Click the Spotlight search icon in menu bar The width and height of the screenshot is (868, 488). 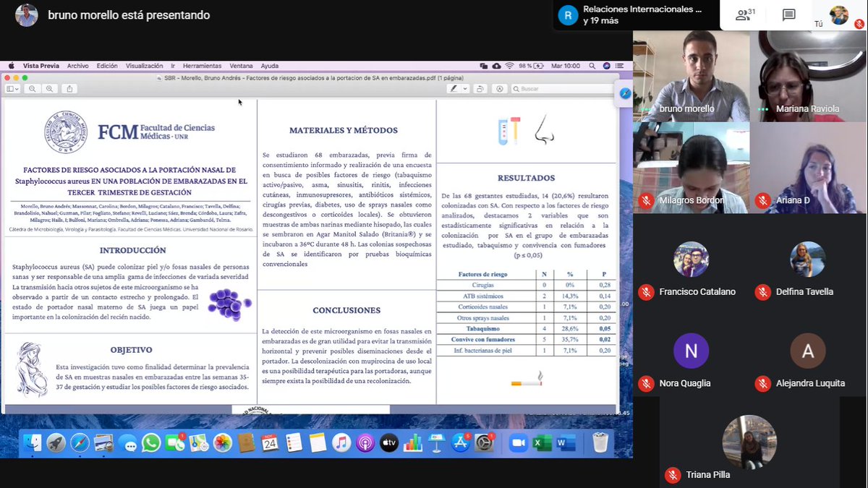[x=592, y=66]
